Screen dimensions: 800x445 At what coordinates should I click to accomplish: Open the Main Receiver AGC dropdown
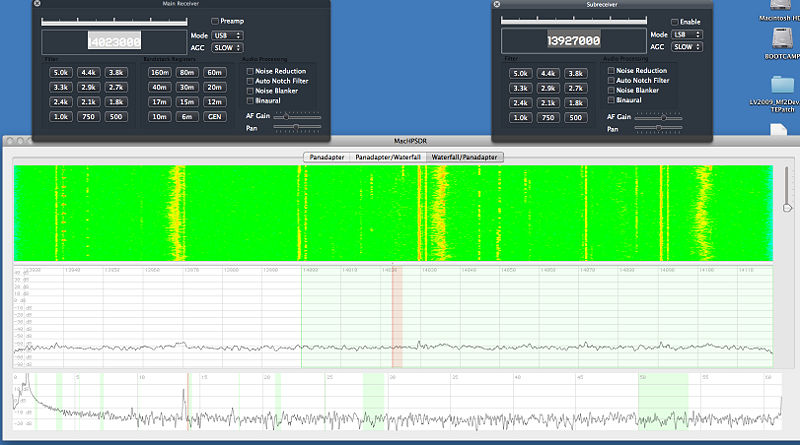[226, 47]
